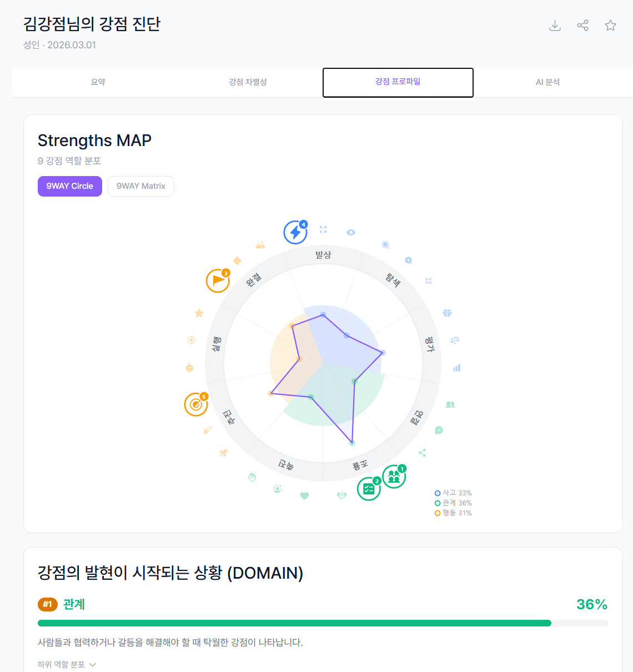
Task: Click the faded balance scale icon
Action: tap(455, 340)
